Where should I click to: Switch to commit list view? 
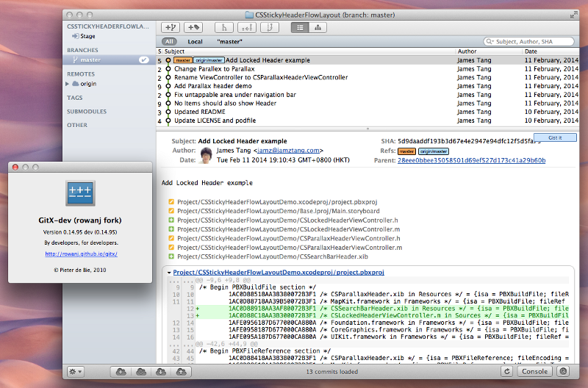coord(300,27)
